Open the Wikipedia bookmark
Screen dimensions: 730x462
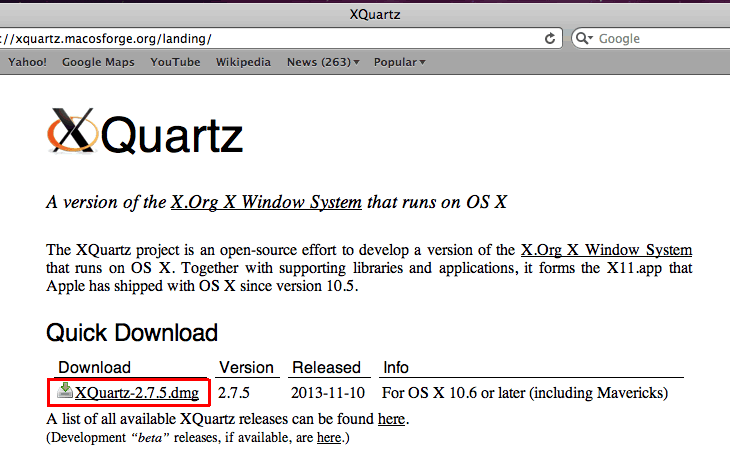point(243,62)
